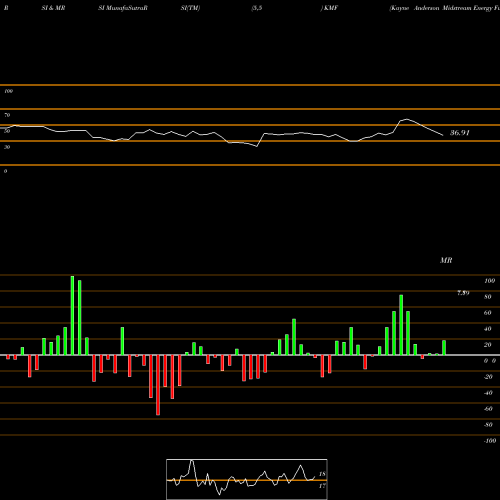Click the KMF ticker symbol in header
The image size is (500, 500).
tap(331, 8)
